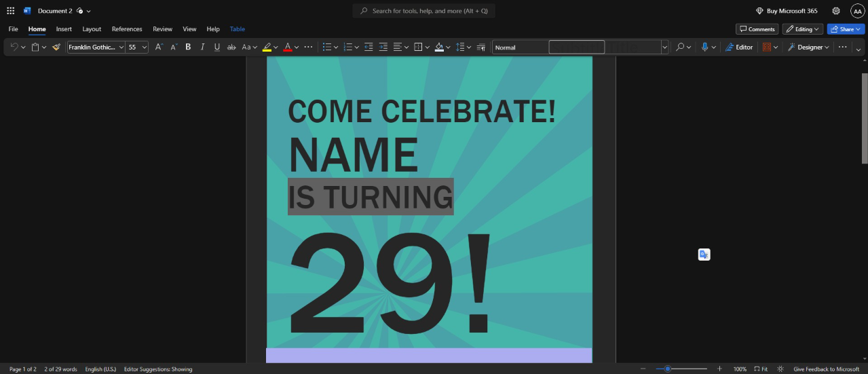
Task: Increase indent of the paragraph
Action: [383, 48]
